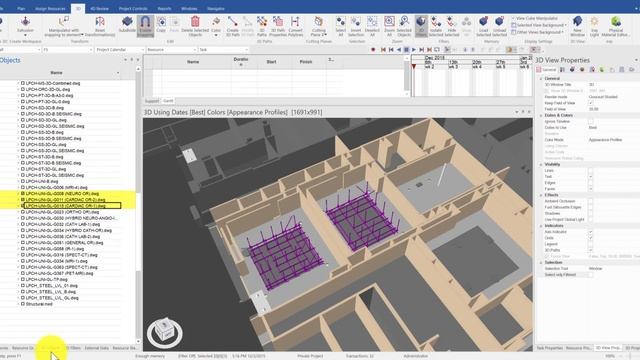
Task: Toggle Legend indicator checkbox
Action: 591,244
